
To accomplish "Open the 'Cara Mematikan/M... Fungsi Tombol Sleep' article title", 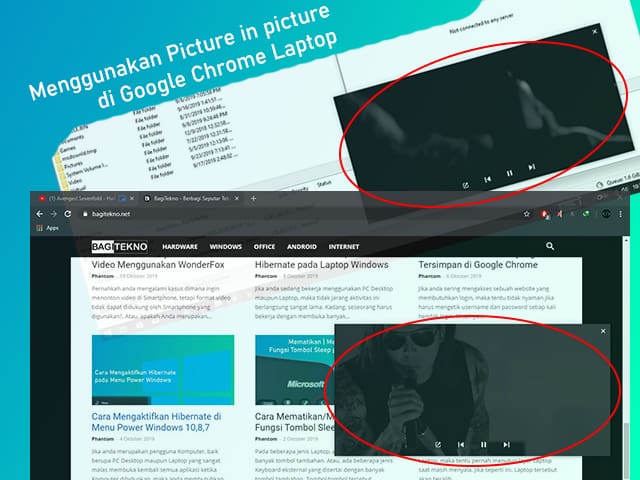I will (295, 422).
